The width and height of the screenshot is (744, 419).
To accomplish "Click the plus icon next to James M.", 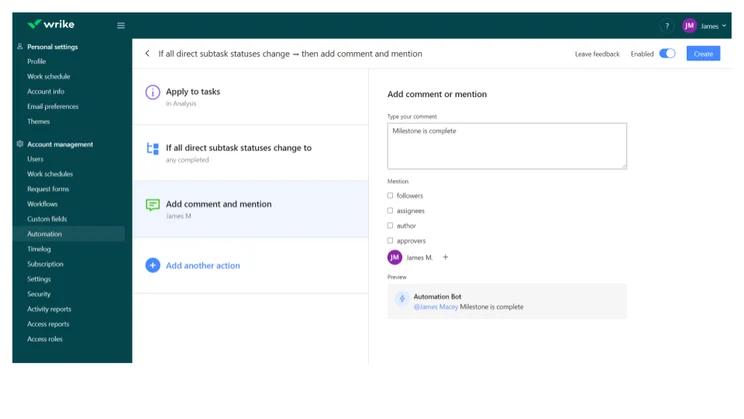I will 445,257.
